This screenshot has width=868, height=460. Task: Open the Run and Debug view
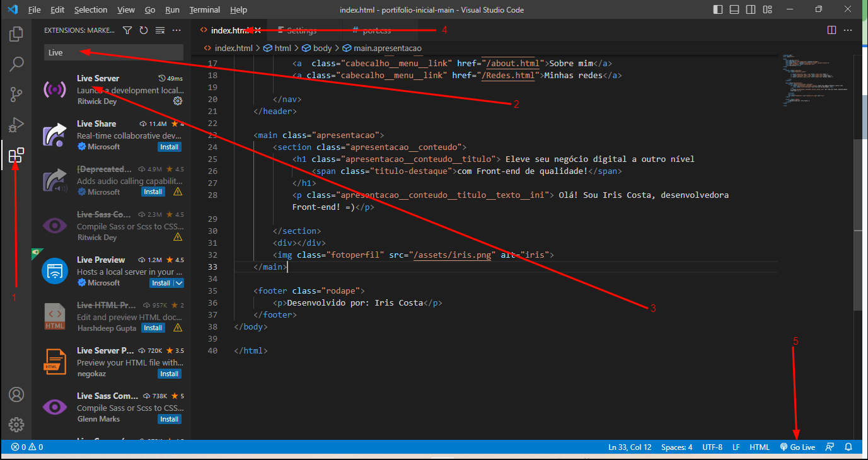[16, 125]
